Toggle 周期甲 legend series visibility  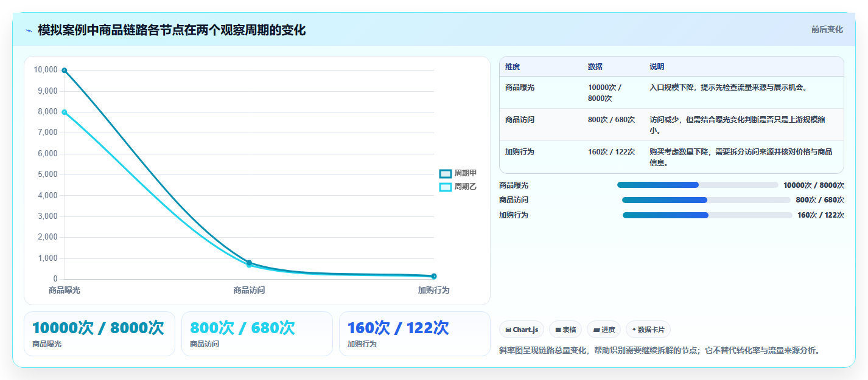click(458, 173)
